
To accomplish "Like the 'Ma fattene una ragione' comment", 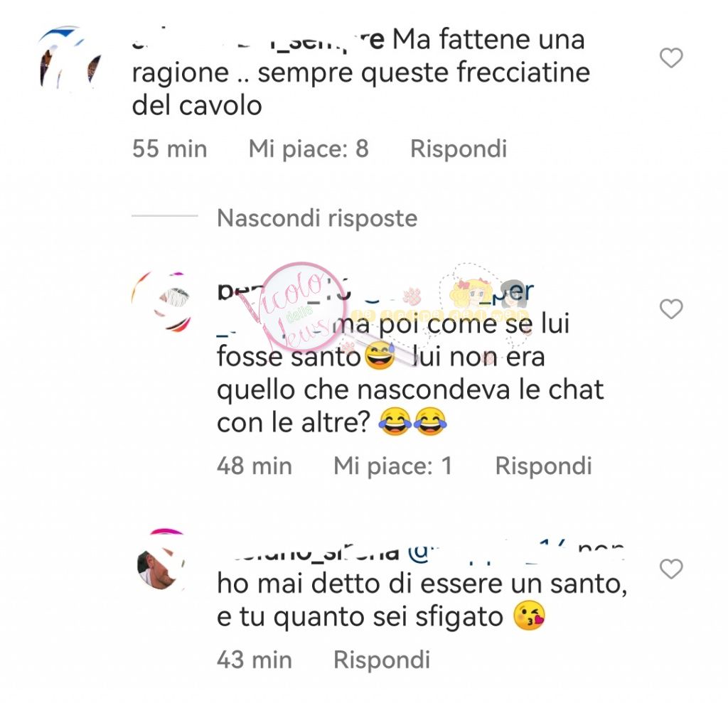I will click(671, 58).
